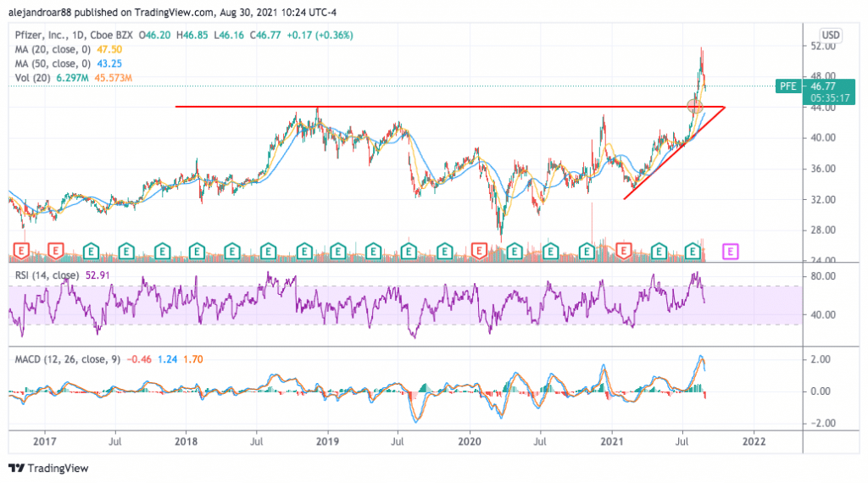Click the MACD signal value 1.70
Screen dimensions: 868x483
click(x=193, y=359)
